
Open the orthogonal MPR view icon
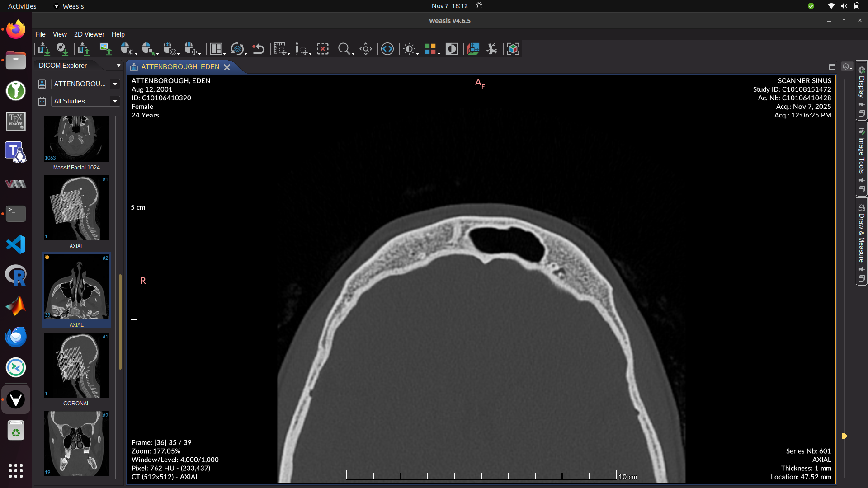coord(473,49)
